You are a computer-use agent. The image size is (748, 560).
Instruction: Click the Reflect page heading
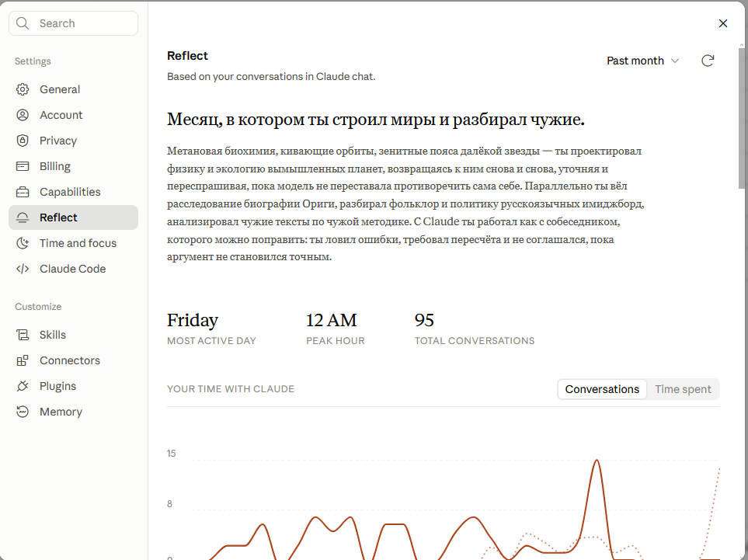coord(187,56)
